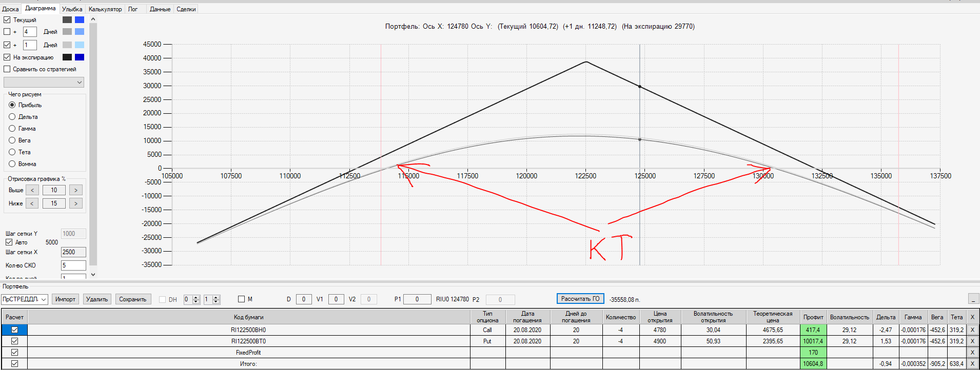Viewport: 980px width, 370px height.
Task: Enable Сравнить со стратегией checkbox
Action: [7, 69]
